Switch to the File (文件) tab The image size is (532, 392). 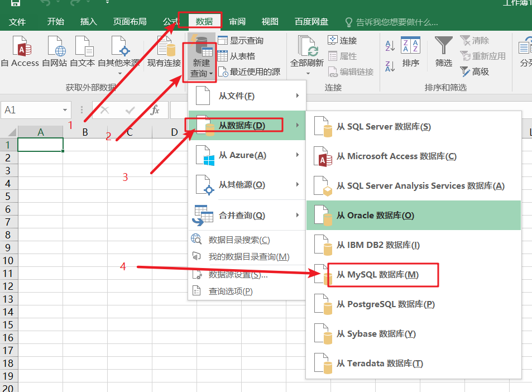coord(17,22)
